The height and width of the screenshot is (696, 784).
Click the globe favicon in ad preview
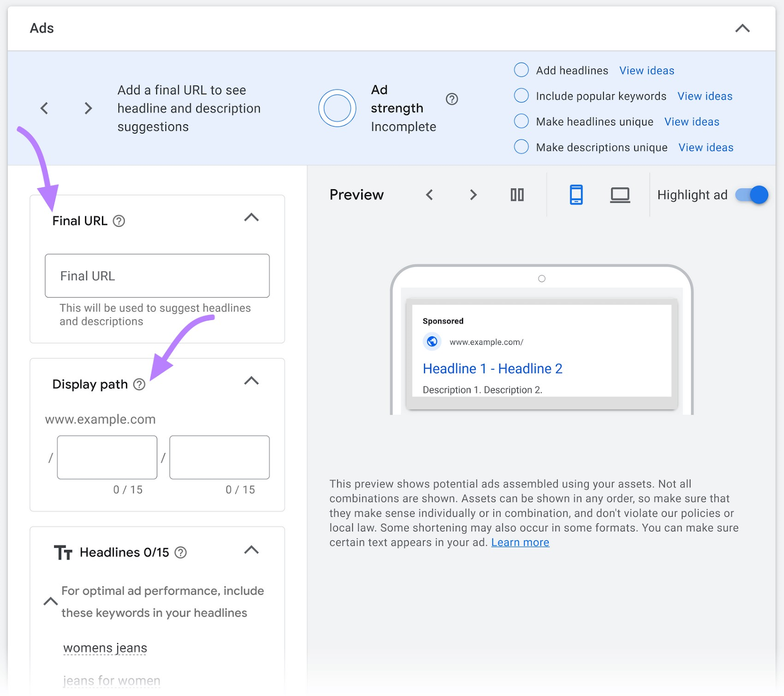click(x=432, y=341)
